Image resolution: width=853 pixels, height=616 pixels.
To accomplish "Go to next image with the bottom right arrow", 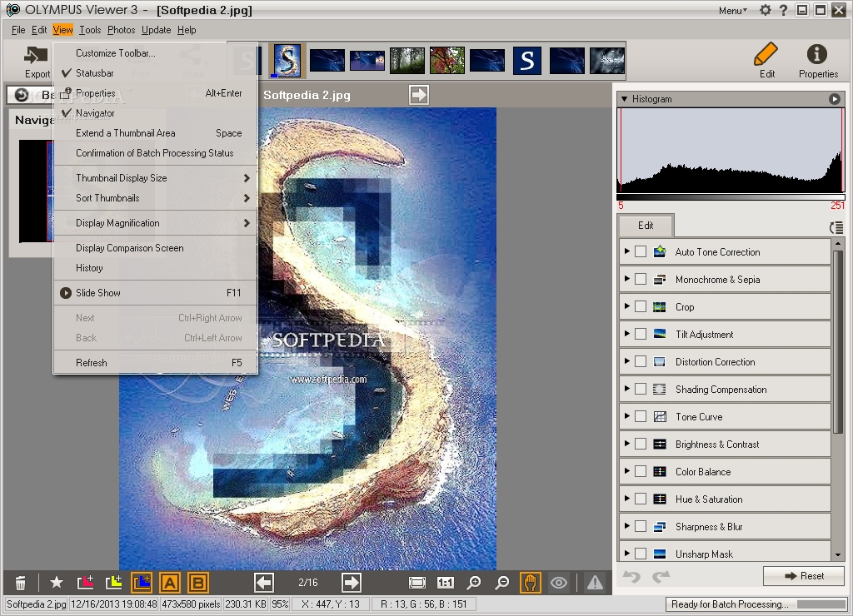I will [351, 583].
